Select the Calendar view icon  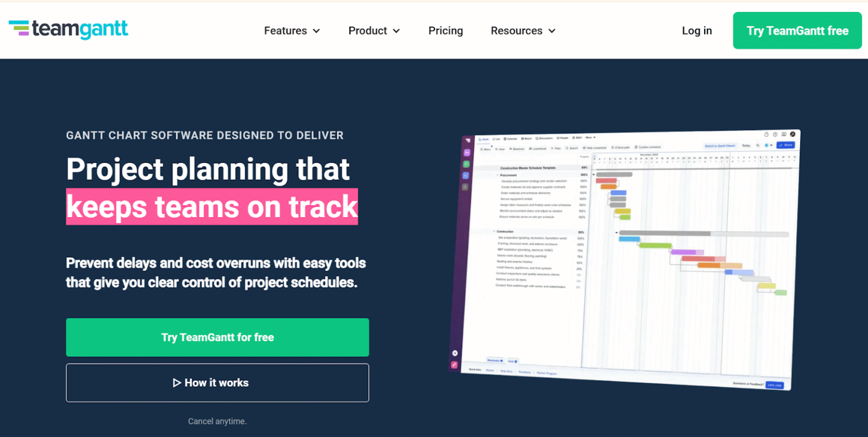tap(510, 137)
